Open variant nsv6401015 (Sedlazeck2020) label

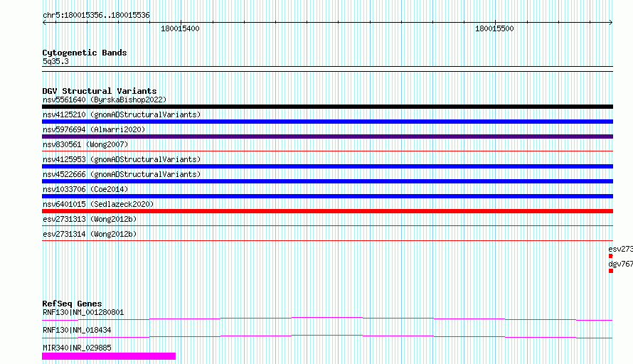pos(98,204)
